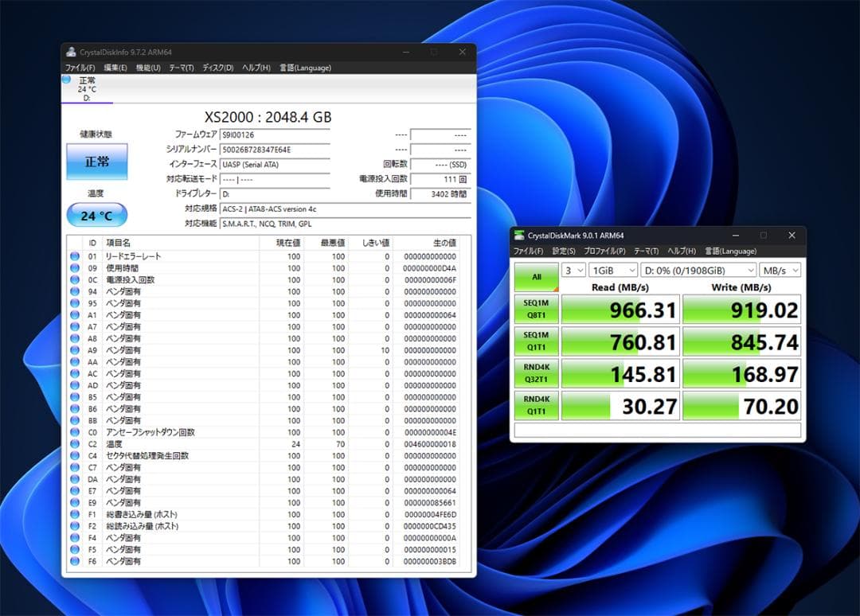Run the RND4K Q32T1 test
The image size is (860, 616).
[x=535, y=373]
